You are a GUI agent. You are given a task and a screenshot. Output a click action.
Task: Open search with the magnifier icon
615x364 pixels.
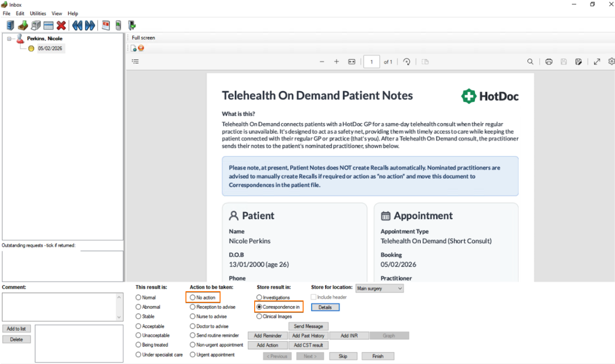tap(531, 62)
